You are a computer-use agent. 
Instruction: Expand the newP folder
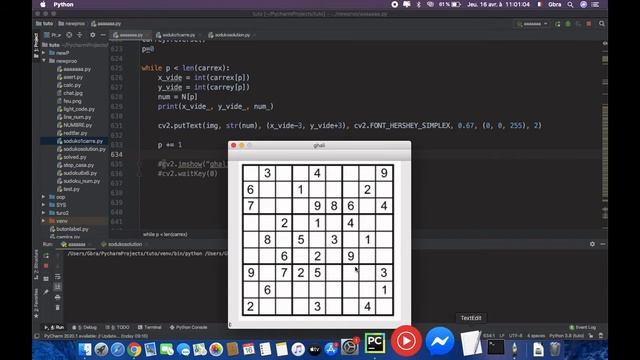coord(44,53)
